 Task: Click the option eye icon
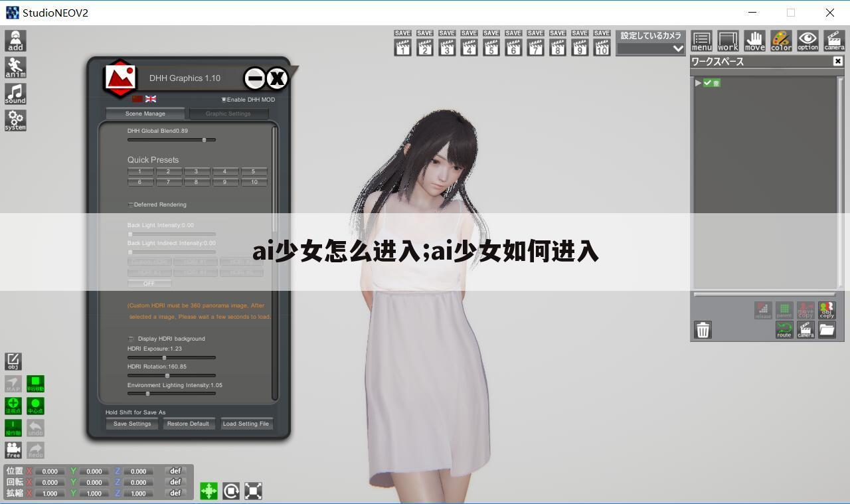tap(807, 41)
